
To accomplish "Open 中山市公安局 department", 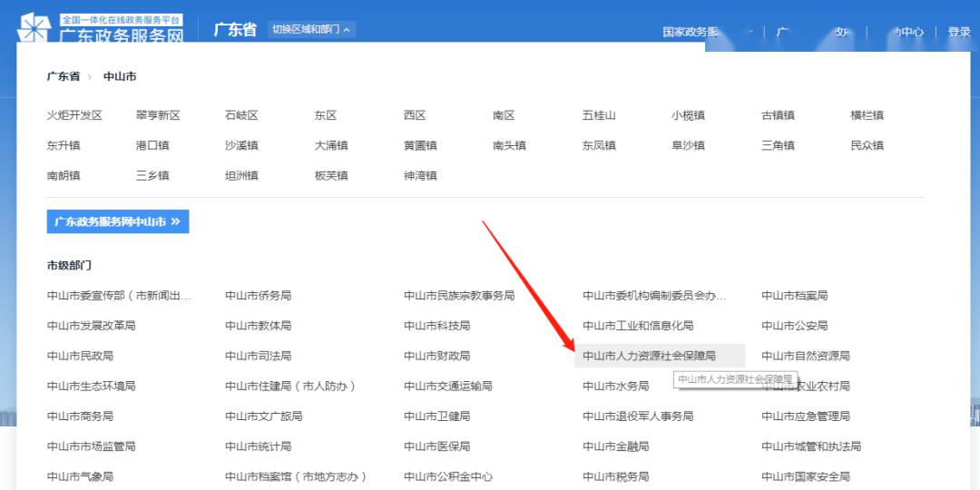I will (794, 326).
